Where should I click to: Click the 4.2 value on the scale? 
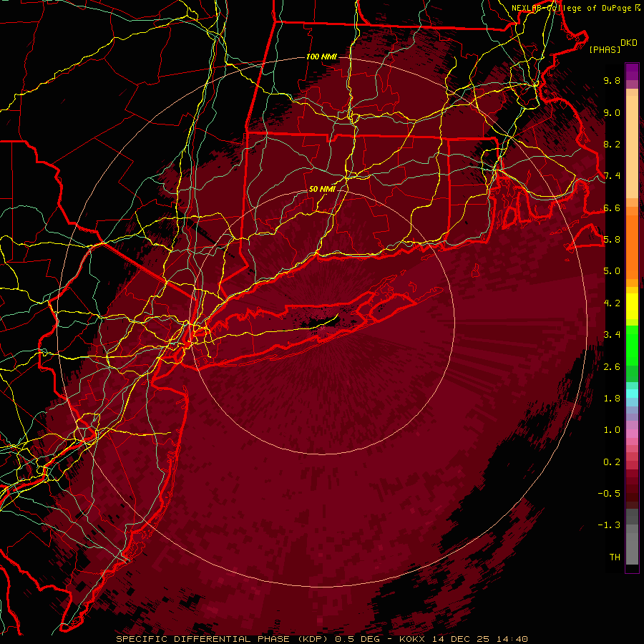612,303
